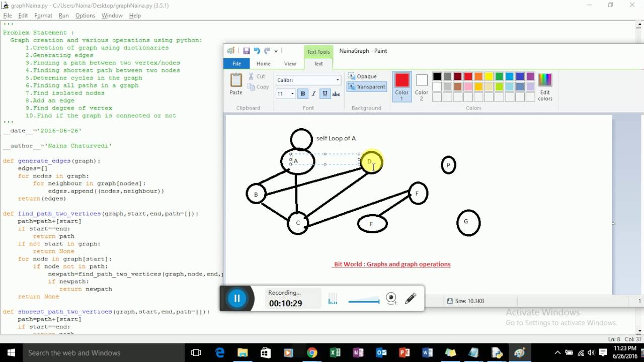Open the IDLE Run menu
The width and height of the screenshot is (644, 362).
(63, 16)
